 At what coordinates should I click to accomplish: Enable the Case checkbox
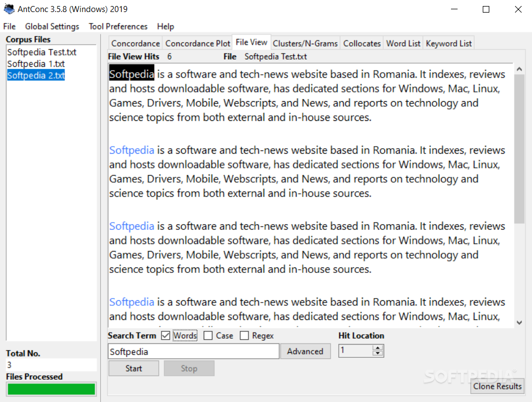pyautogui.click(x=208, y=336)
